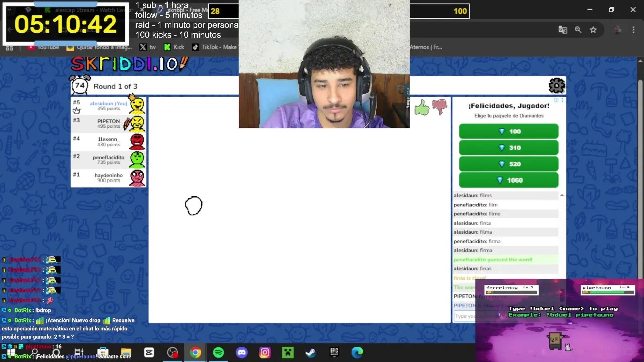Open Spotify from the taskbar
The width and height of the screenshot is (644, 362).
point(218,353)
